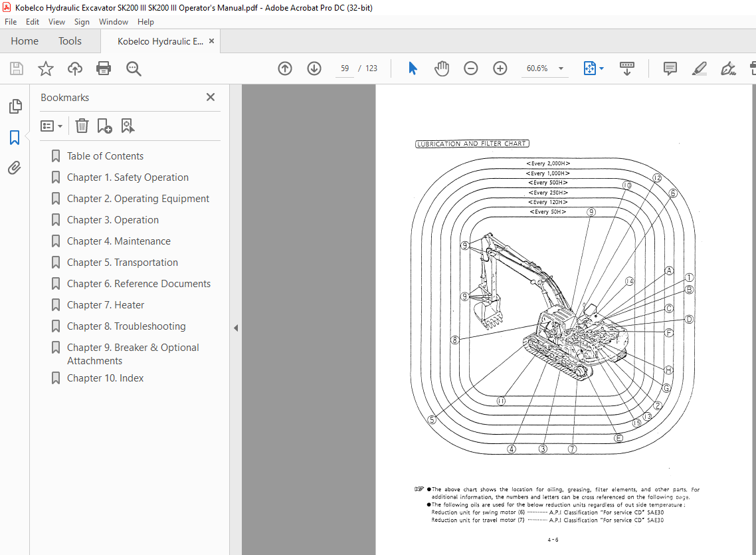Open the Help menu

click(x=145, y=22)
